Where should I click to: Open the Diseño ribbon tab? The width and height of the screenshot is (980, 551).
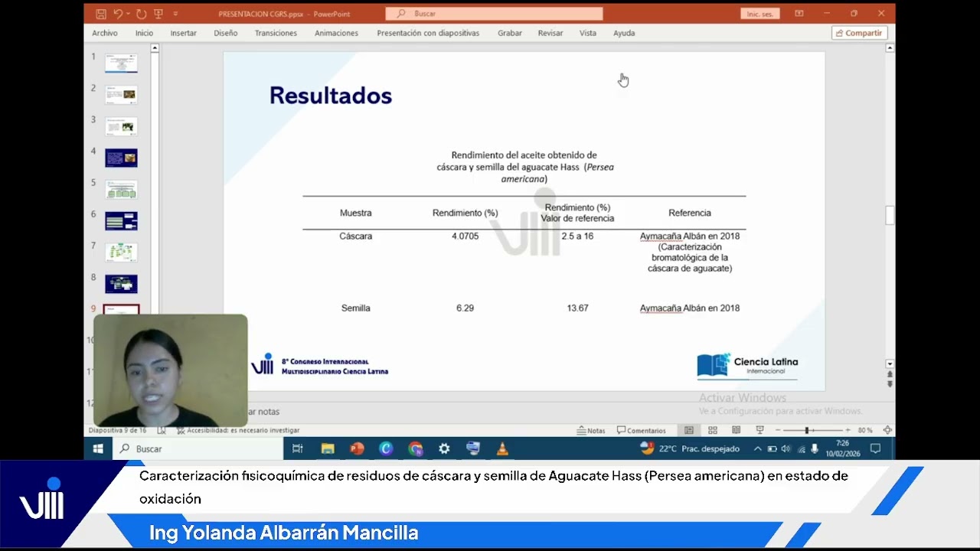[226, 33]
